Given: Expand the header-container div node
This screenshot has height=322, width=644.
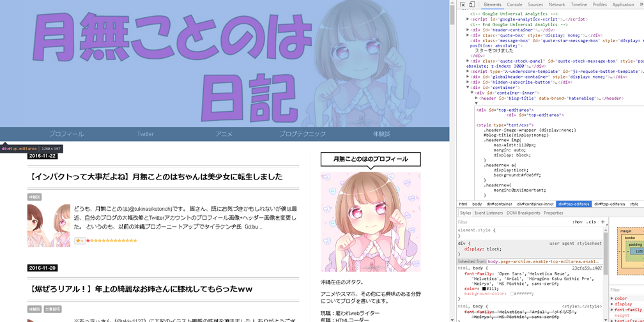Looking at the screenshot, I should 468,30.
